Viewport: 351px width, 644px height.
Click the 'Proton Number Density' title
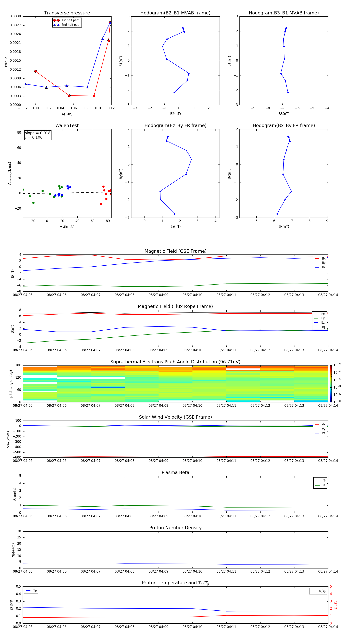pos(175,528)
